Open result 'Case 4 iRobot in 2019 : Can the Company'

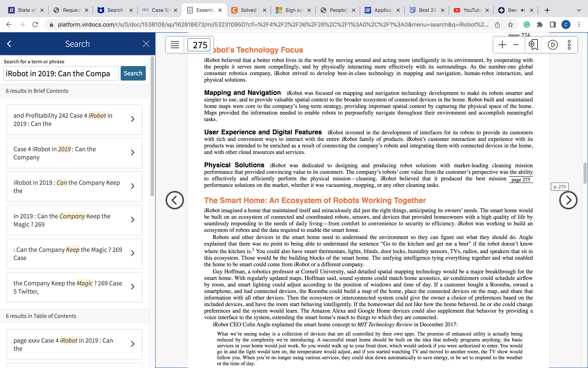[74, 153]
